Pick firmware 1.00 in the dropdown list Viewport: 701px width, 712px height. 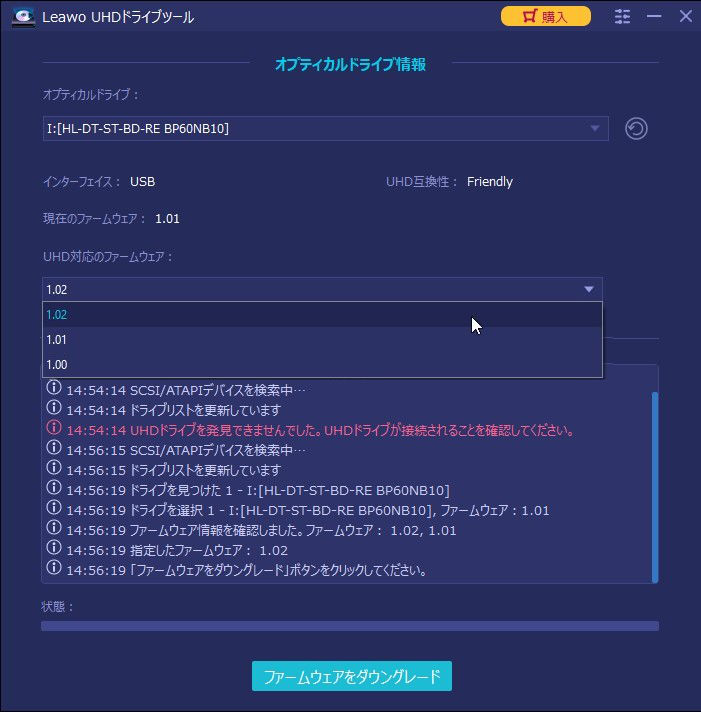point(322,365)
